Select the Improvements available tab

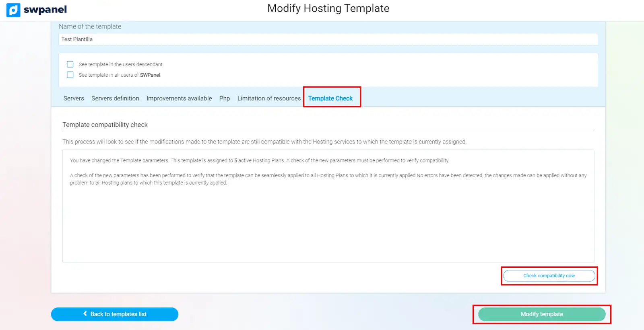[179, 98]
